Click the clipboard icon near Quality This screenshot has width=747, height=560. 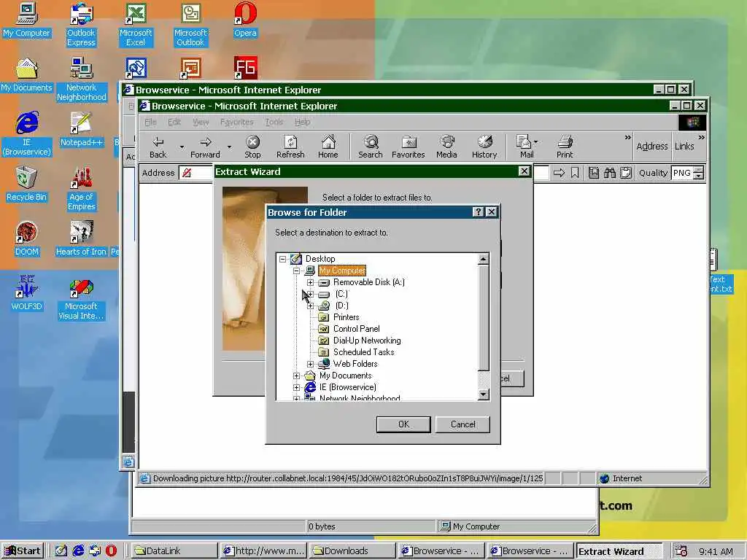click(626, 173)
